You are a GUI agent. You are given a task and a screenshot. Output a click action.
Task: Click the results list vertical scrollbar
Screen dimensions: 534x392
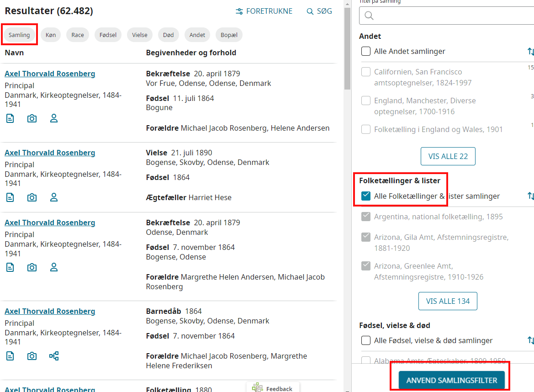[x=347, y=46]
